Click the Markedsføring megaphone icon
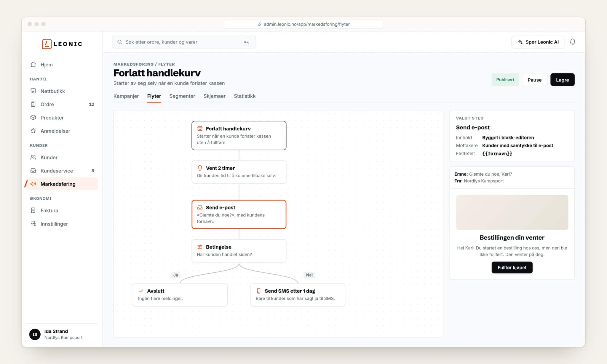Image resolution: width=607 pixels, height=364 pixels. pyautogui.click(x=33, y=184)
